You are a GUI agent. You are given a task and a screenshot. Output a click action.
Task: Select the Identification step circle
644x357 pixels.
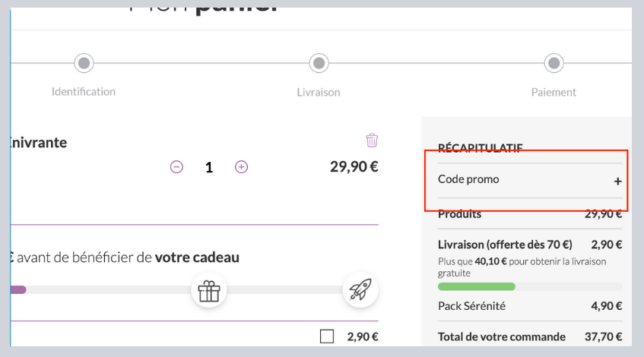click(84, 63)
